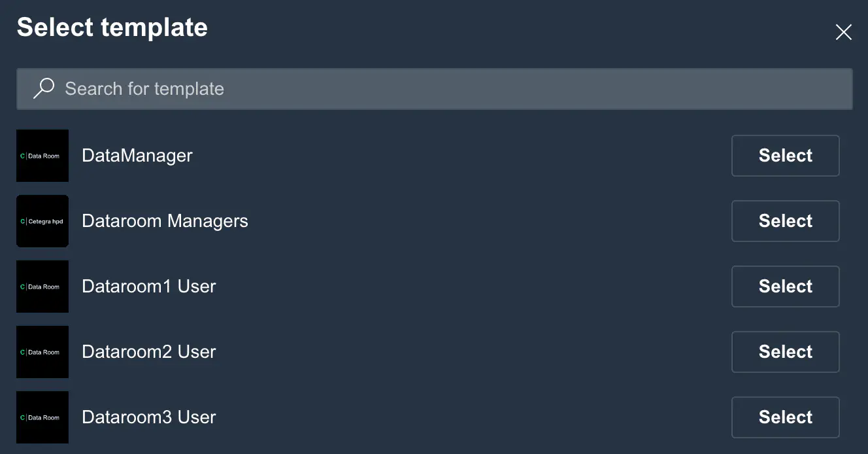This screenshot has height=454, width=868.
Task: Click the DataManager template thumbnail
Action: [x=42, y=156]
